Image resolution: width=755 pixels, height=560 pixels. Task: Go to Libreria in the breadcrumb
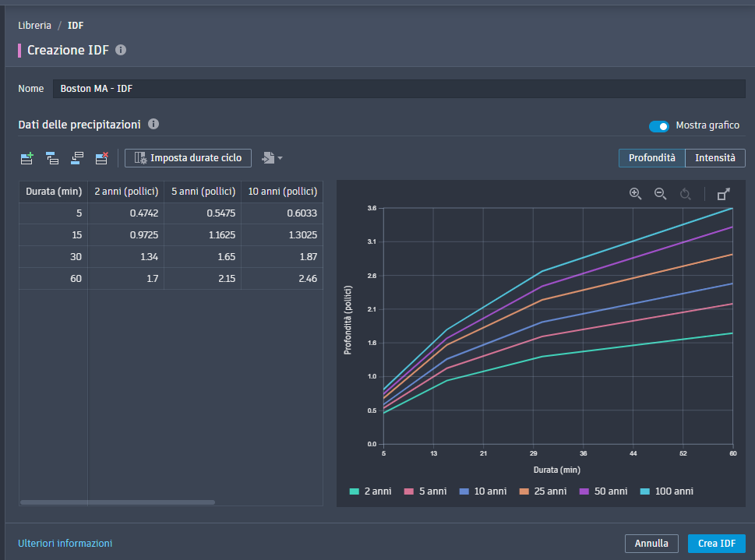(x=34, y=26)
